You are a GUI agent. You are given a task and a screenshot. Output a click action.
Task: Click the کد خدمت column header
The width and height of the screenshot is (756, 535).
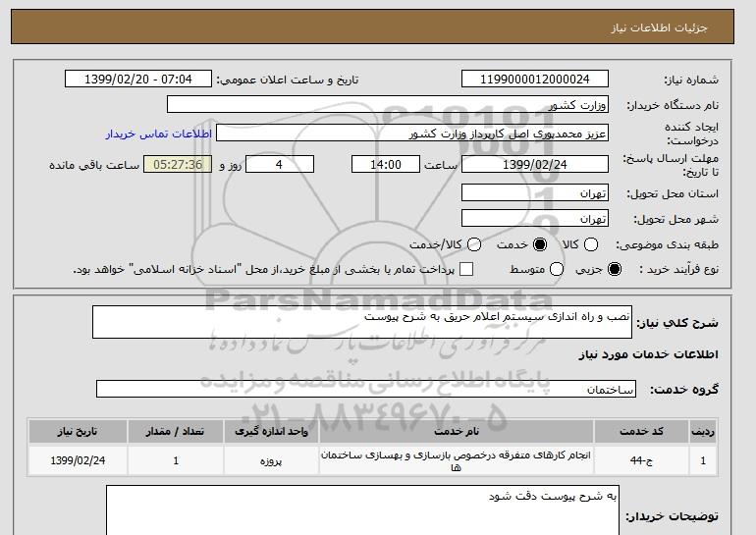tap(641, 431)
